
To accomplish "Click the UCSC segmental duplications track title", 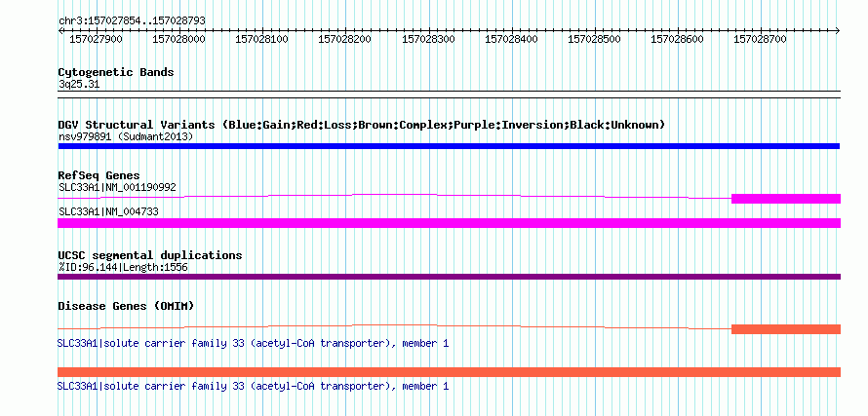I will pos(150,255).
